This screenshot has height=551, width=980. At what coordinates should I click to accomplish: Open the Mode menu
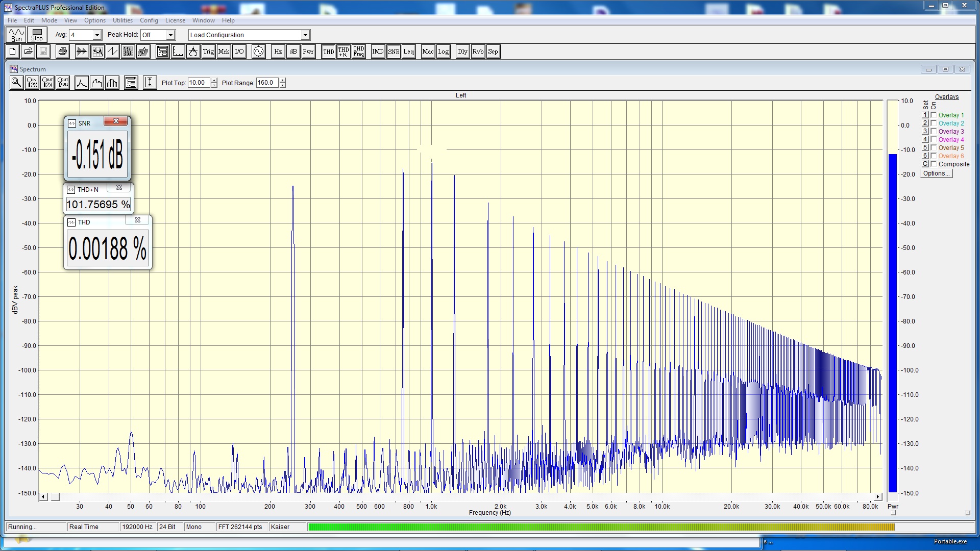(x=49, y=20)
